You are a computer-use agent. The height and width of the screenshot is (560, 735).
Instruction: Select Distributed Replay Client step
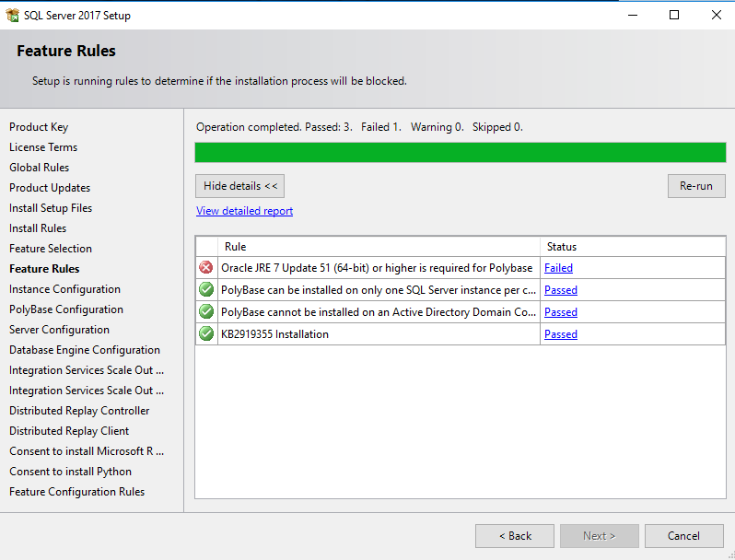(69, 431)
